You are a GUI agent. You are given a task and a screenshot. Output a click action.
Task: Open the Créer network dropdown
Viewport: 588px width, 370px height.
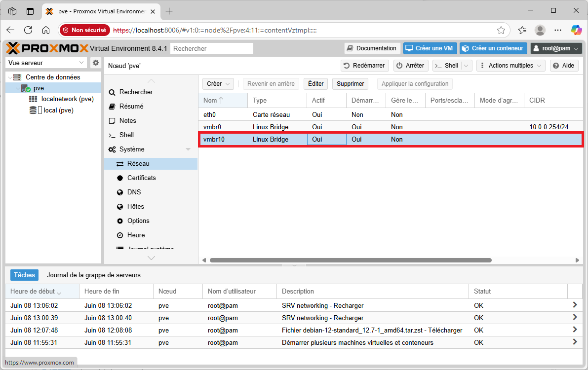218,84
